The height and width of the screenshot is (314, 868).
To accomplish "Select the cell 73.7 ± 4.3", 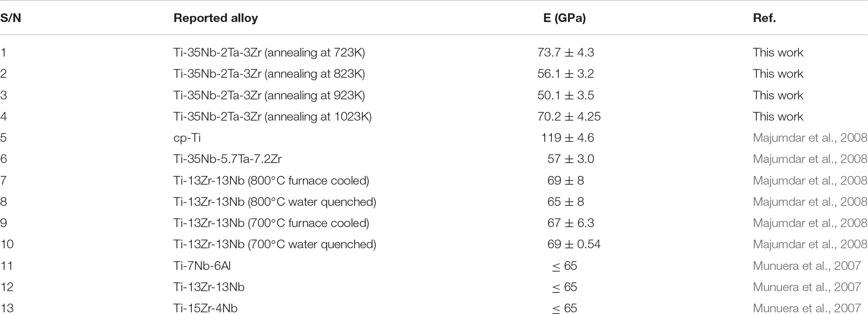I will tap(565, 52).
